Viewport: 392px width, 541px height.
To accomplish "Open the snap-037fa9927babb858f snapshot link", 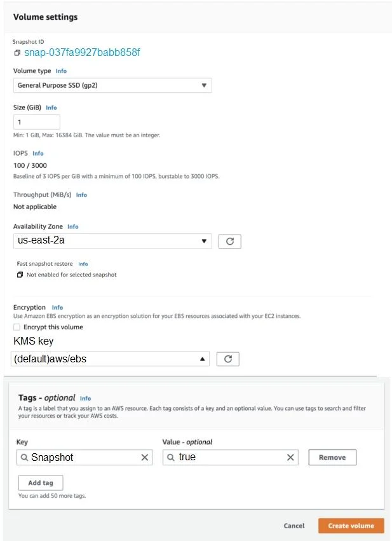I will coord(82,52).
